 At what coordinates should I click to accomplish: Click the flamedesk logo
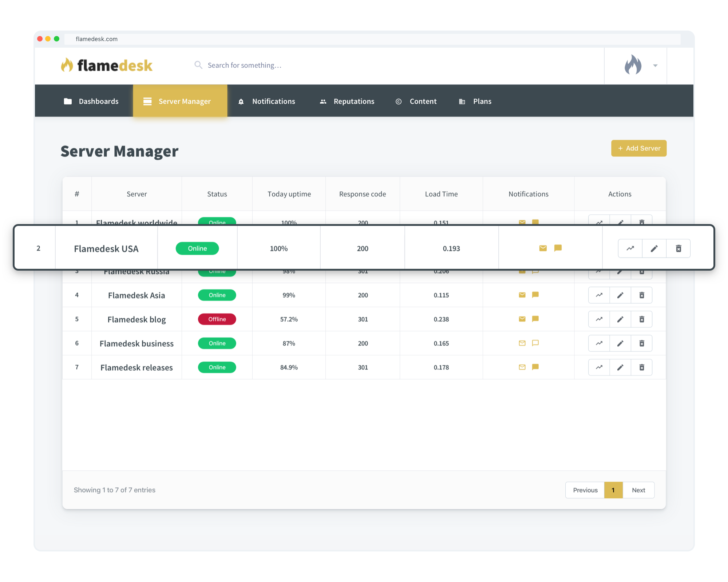point(107,65)
